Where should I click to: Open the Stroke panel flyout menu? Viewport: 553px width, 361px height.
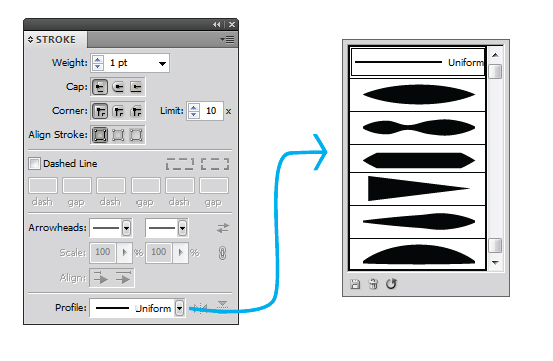point(227,39)
